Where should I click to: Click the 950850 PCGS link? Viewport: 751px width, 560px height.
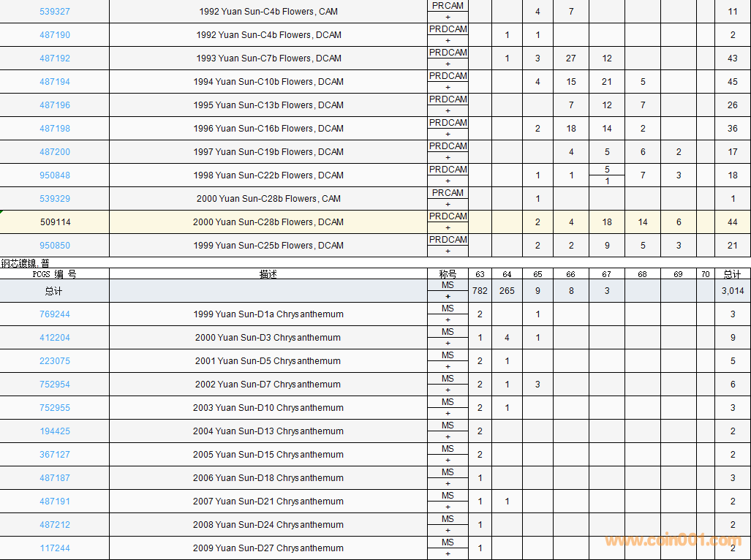(x=55, y=246)
